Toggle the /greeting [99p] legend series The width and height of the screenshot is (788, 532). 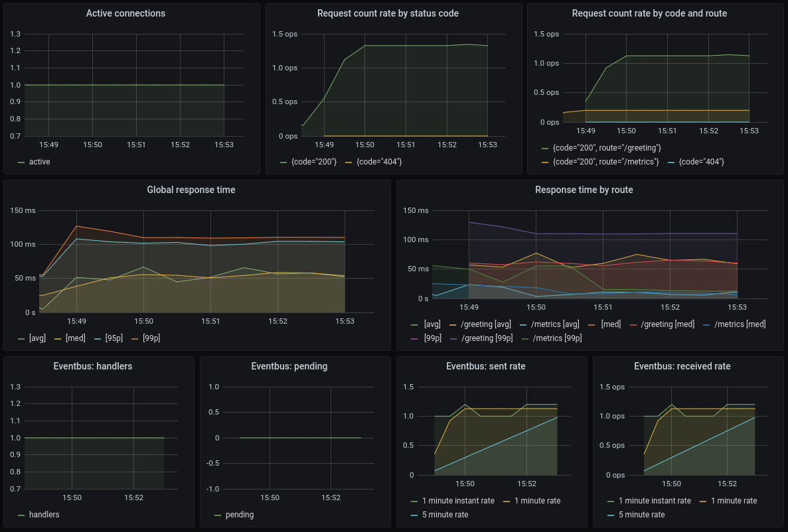click(x=487, y=338)
